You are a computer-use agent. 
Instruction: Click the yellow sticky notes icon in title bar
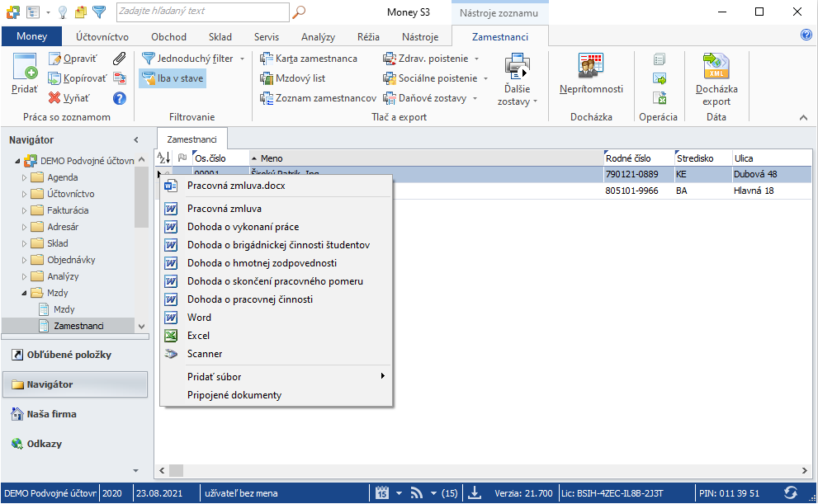[x=80, y=12]
